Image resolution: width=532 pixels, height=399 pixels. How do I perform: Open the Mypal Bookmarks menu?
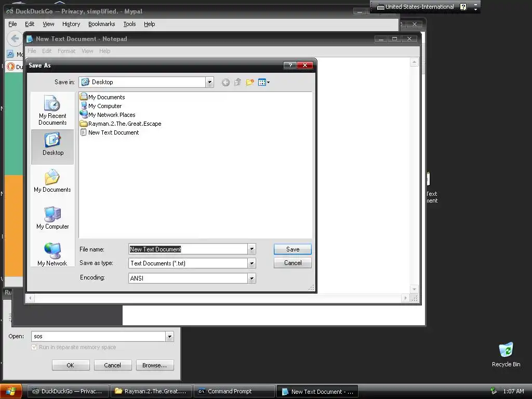102,24
